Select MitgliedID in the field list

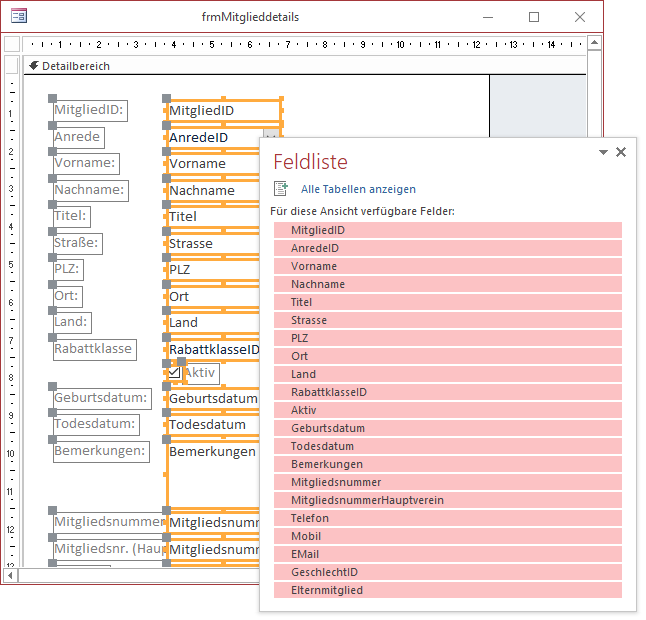coord(448,230)
